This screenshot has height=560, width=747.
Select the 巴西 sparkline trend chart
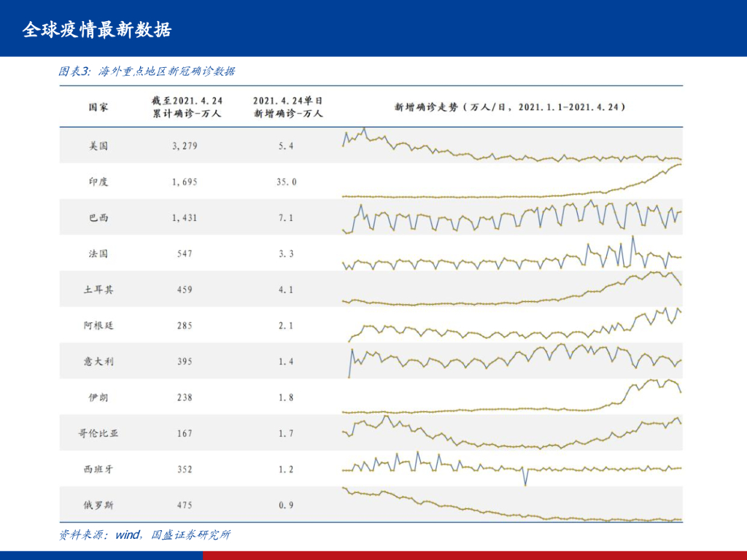(x=511, y=217)
